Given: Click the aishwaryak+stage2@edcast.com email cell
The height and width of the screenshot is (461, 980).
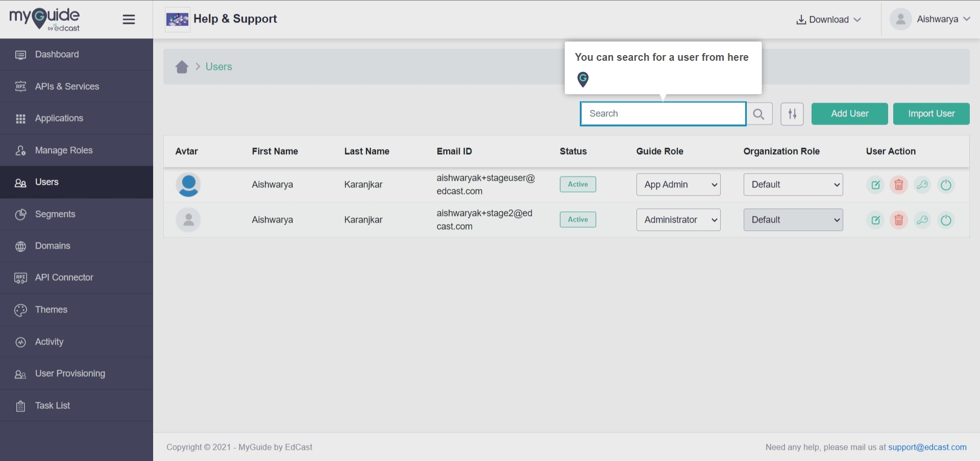Looking at the screenshot, I should (x=484, y=220).
